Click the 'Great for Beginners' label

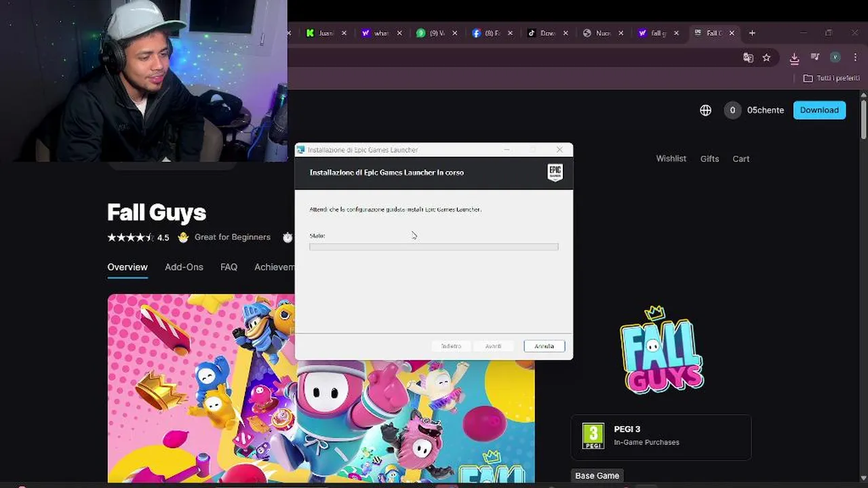pyautogui.click(x=232, y=237)
